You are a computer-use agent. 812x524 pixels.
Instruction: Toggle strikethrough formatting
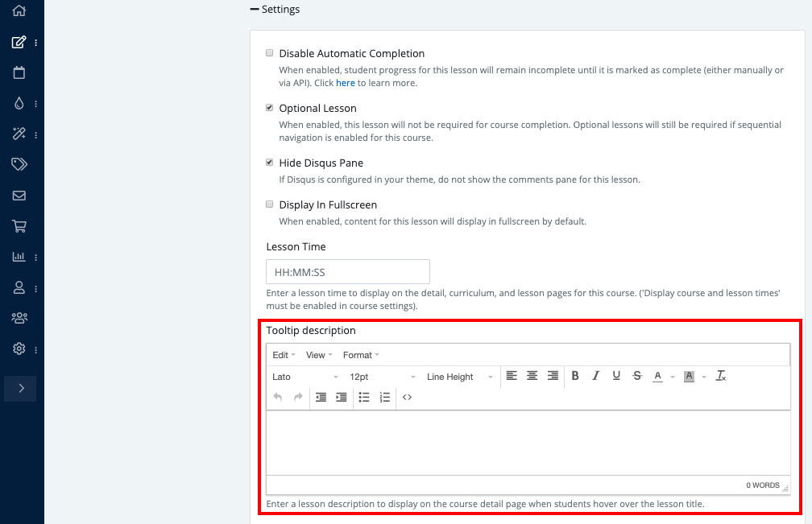pos(637,376)
